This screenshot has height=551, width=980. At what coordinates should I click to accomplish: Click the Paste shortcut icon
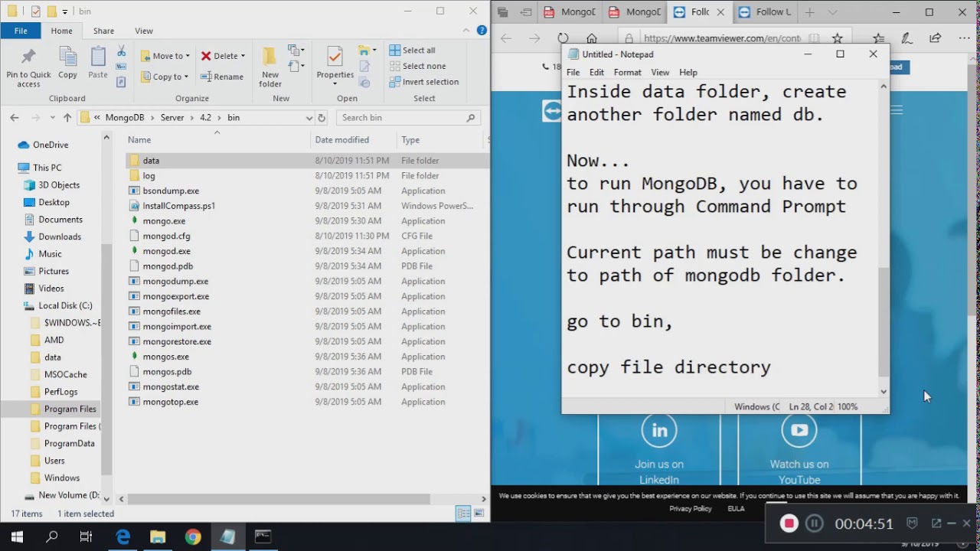point(121,81)
